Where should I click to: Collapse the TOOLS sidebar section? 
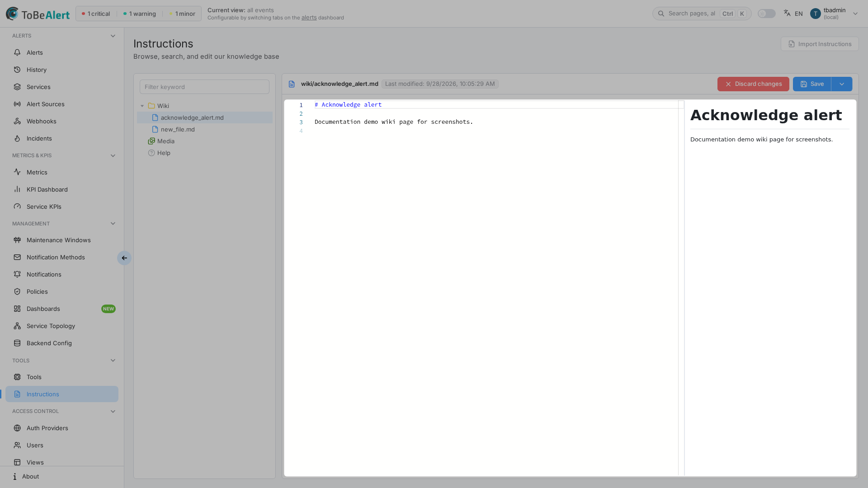113,361
